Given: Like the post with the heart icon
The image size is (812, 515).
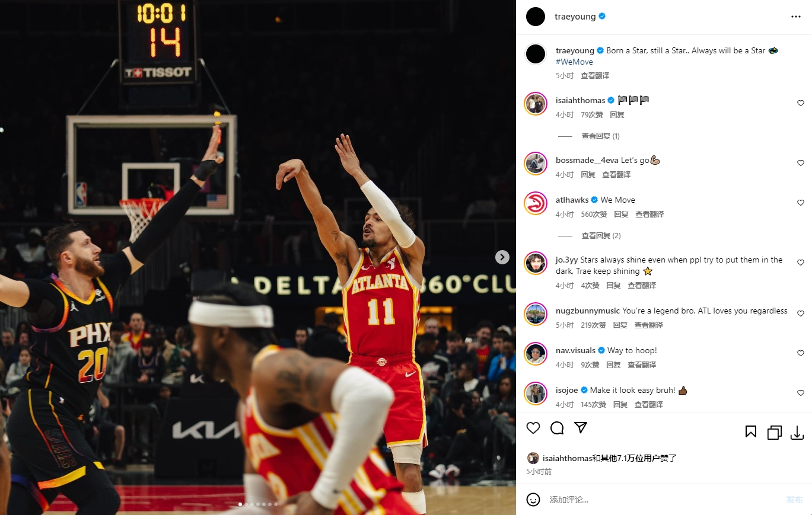Looking at the screenshot, I should coord(533,428).
